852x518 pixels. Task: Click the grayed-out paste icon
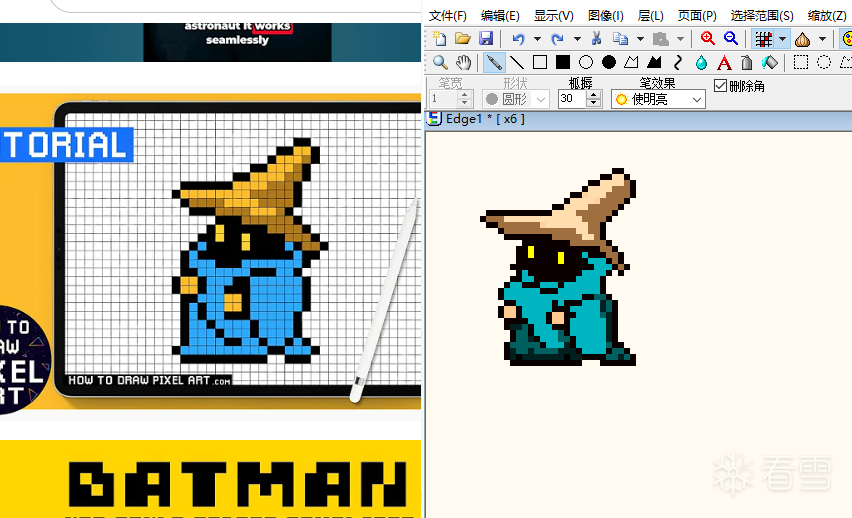pyautogui.click(x=660, y=39)
